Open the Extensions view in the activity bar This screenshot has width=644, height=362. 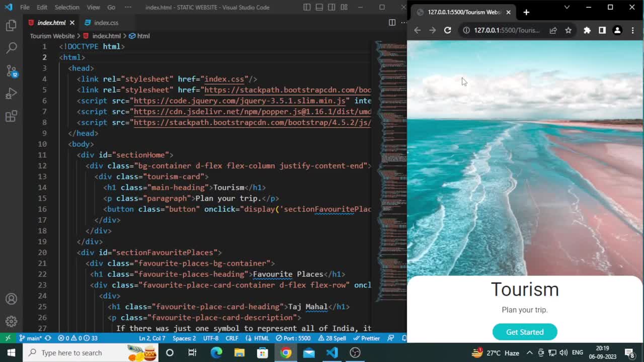pos(11,117)
